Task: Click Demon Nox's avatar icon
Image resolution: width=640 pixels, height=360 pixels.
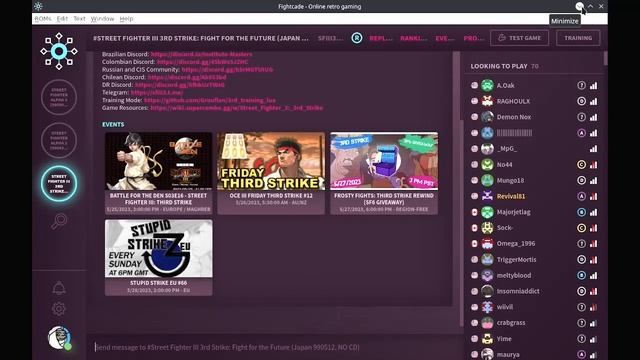Action: 487,117
